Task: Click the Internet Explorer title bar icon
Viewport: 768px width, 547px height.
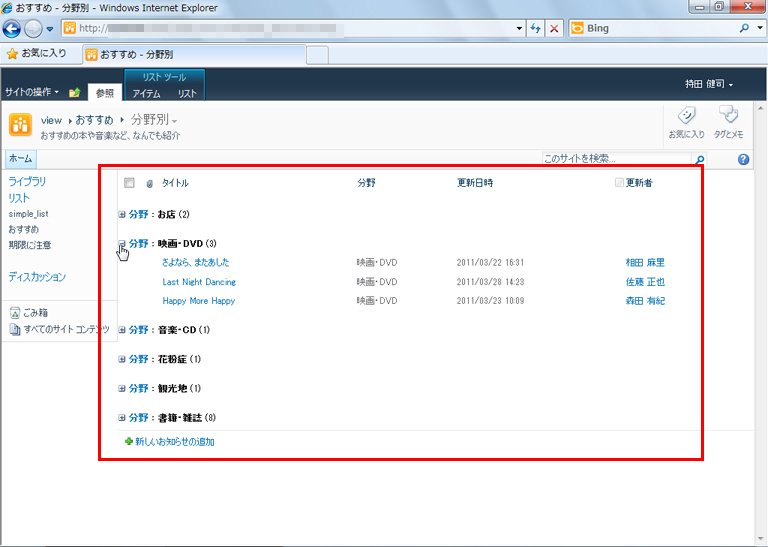Action: click(7, 7)
